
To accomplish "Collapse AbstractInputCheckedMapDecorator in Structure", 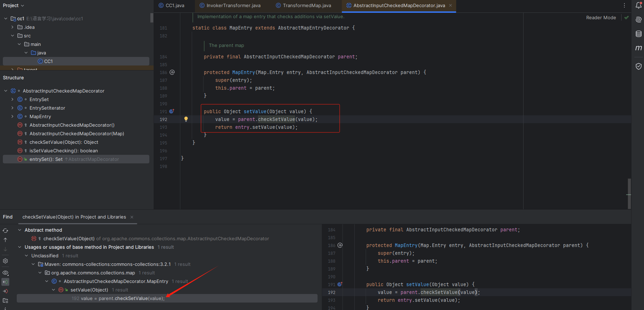I will [x=6, y=91].
